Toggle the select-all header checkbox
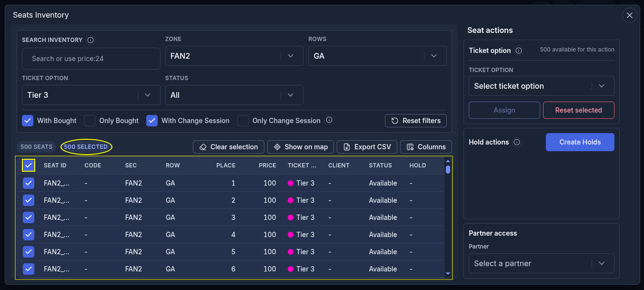 [x=29, y=166]
